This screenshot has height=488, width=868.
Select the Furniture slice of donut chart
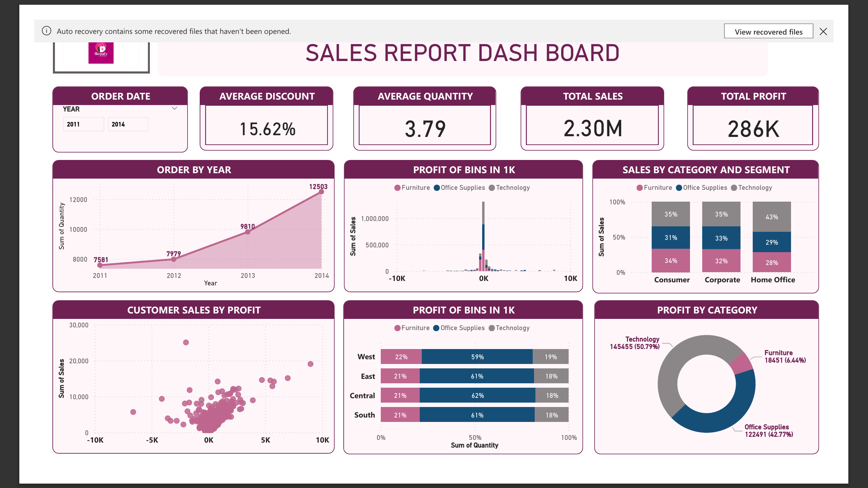pos(741,363)
